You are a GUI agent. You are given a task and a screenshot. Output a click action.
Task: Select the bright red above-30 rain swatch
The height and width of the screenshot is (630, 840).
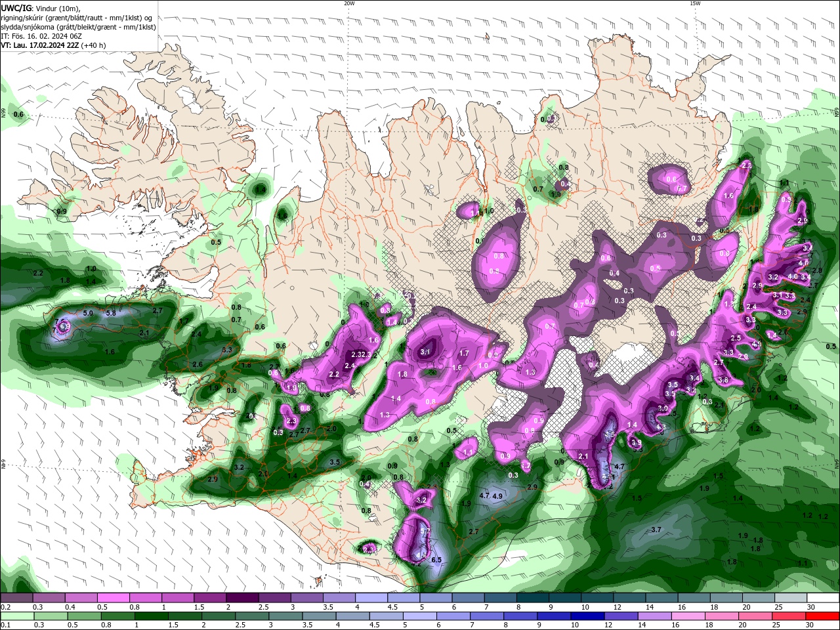pyautogui.click(x=822, y=616)
